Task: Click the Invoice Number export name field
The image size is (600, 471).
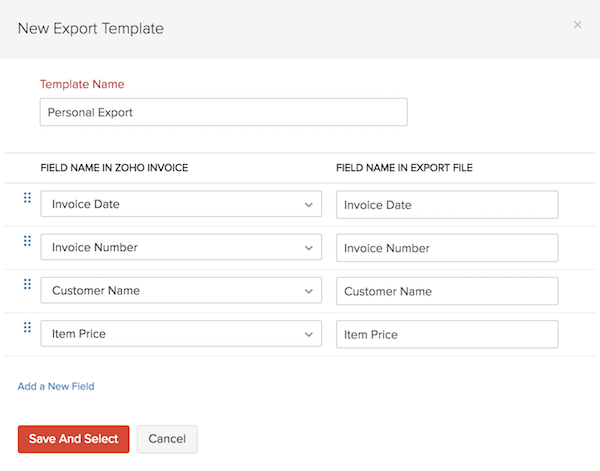Action: point(447,248)
